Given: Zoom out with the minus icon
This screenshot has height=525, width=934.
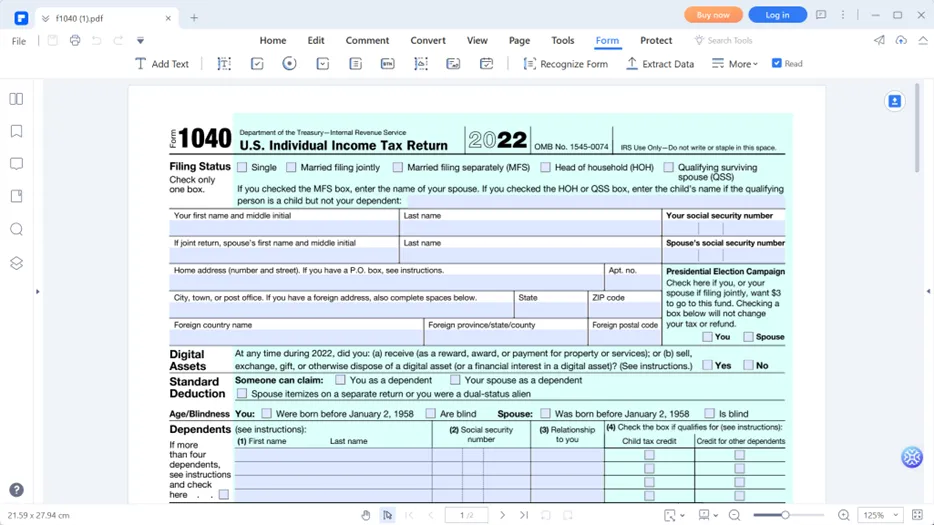Looking at the screenshot, I should 734,515.
